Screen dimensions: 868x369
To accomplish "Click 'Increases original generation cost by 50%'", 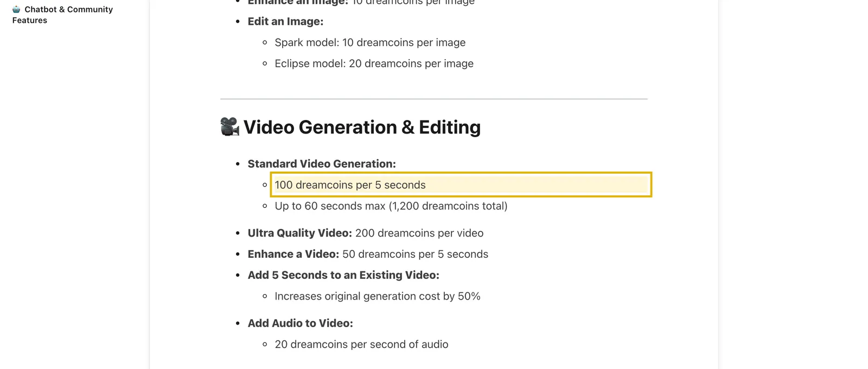I will 378,296.
